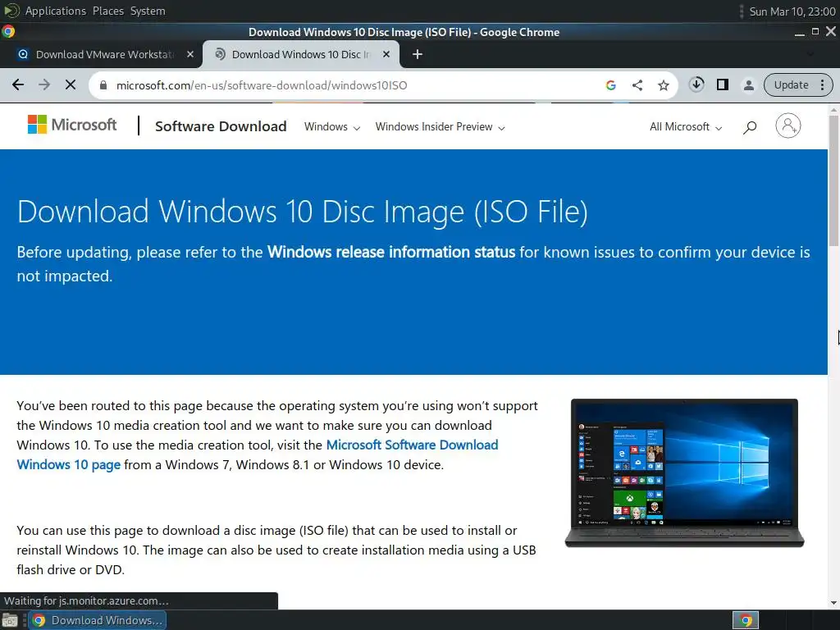Open the Applications menu
The width and height of the screenshot is (840, 630).
[x=55, y=11]
